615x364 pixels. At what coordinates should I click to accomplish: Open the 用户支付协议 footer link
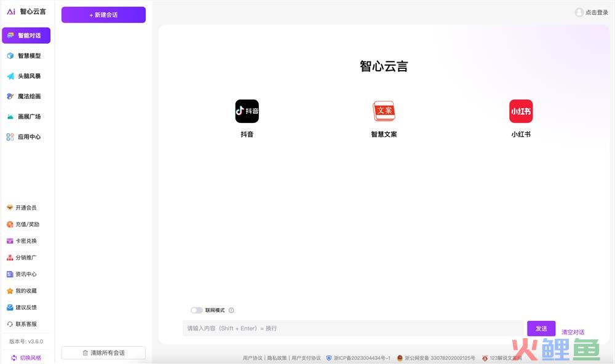tap(306, 358)
